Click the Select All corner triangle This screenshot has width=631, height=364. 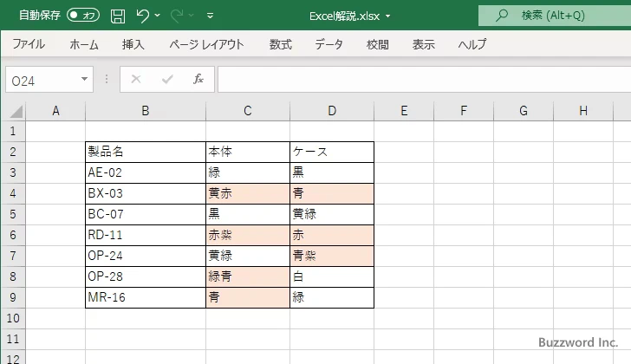click(15, 111)
